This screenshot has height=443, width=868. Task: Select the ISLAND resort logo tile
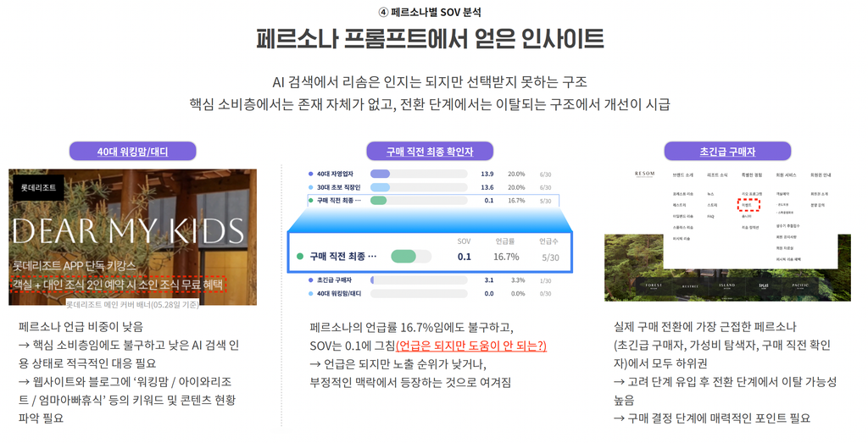(726, 285)
